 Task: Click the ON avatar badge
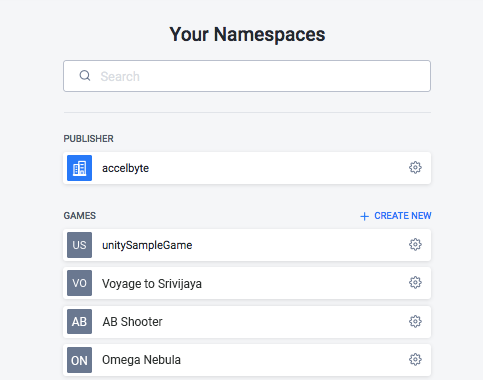(x=79, y=360)
